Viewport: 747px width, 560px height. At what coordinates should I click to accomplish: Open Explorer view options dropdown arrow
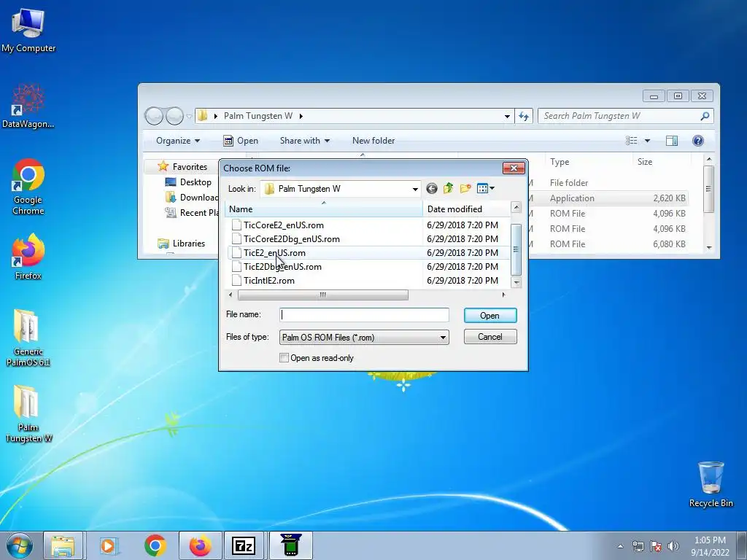[647, 141]
